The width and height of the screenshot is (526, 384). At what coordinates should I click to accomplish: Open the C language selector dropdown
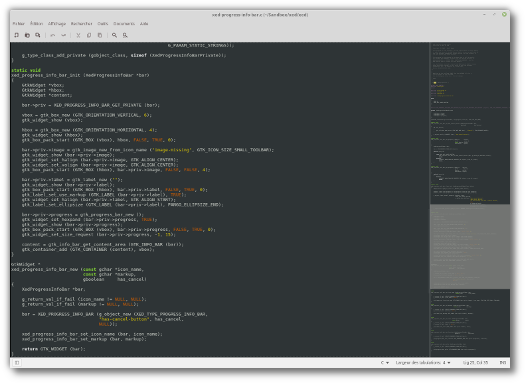pos(384,363)
